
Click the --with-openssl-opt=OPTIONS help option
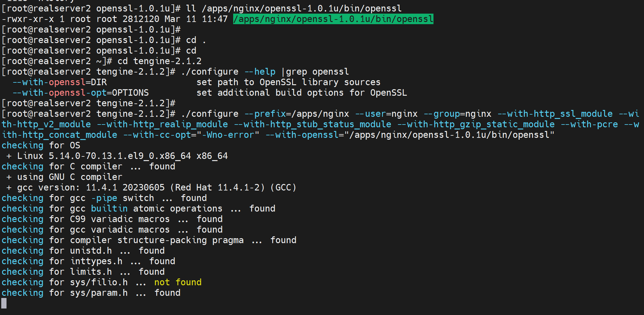click(x=81, y=93)
